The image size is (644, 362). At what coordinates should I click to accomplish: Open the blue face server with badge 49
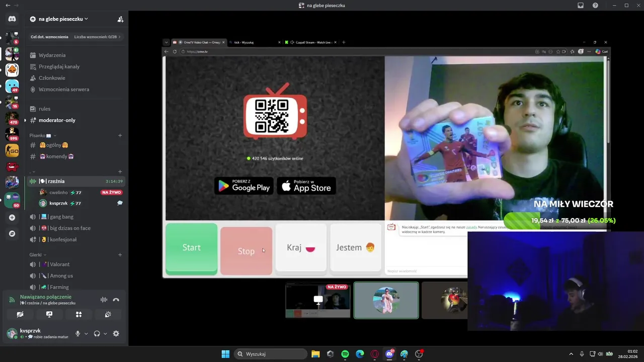pos(12,86)
